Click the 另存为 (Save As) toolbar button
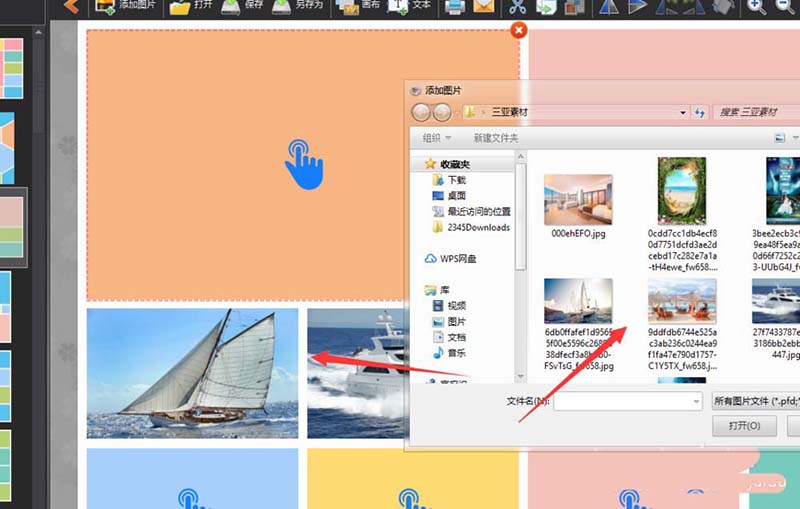The width and height of the screenshot is (800, 509). click(x=297, y=6)
